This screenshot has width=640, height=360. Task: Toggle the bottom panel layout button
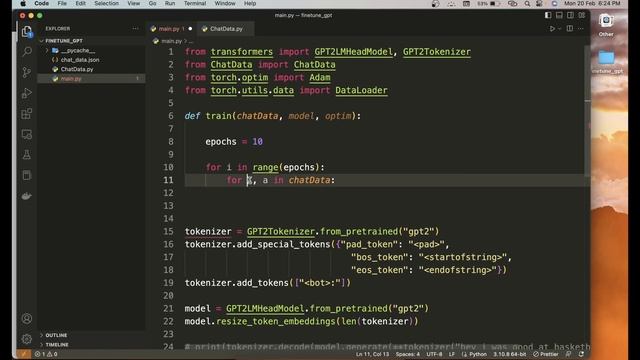click(x=559, y=15)
